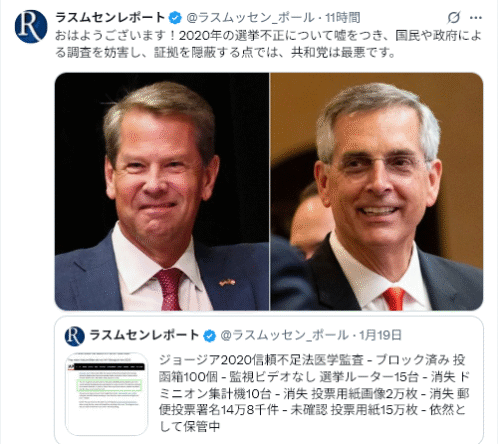
Task: Open ラスムセンレポート name in the quoted post
Action: click(x=144, y=335)
